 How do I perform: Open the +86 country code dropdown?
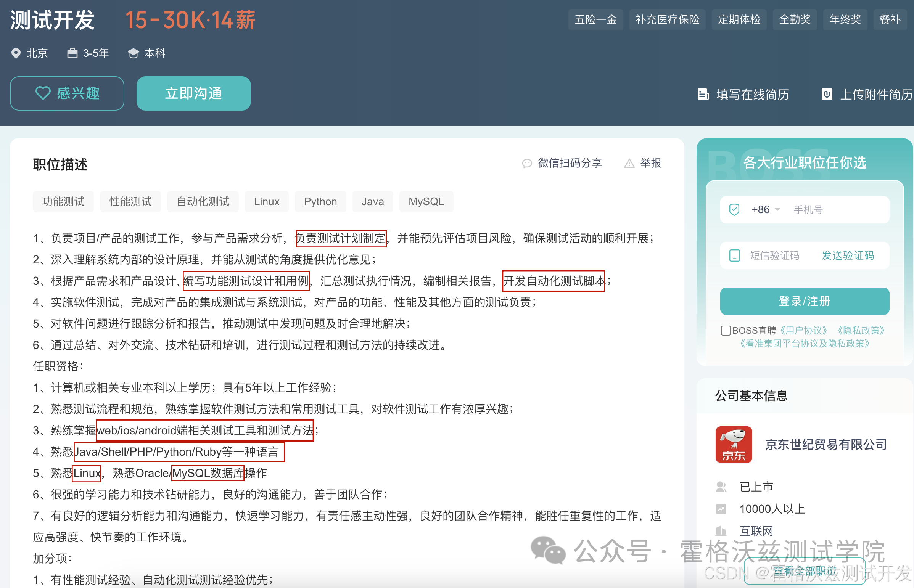click(x=766, y=210)
